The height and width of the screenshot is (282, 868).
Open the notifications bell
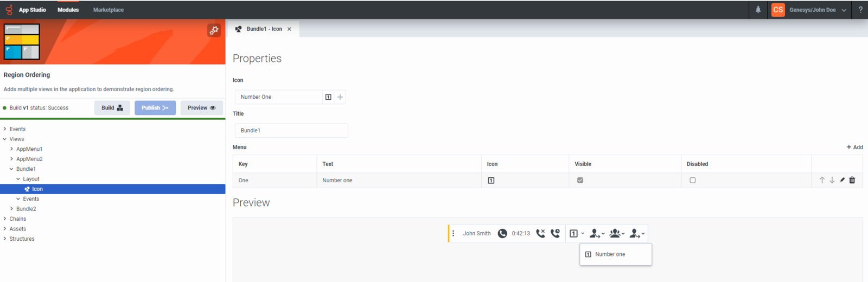click(x=758, y=10)
